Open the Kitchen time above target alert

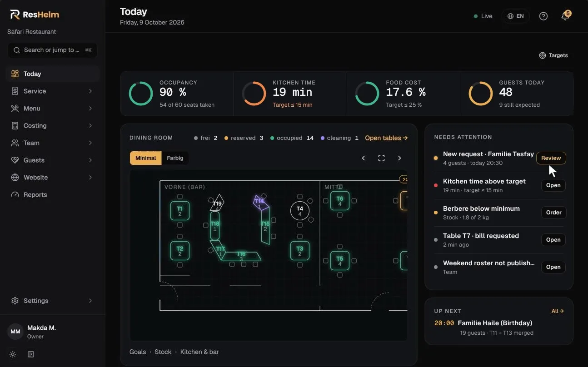553,185
